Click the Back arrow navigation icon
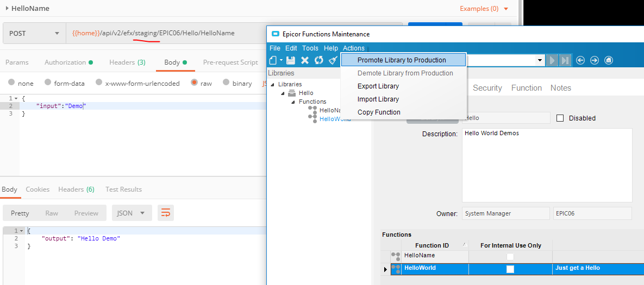 (x=580, y=60)
